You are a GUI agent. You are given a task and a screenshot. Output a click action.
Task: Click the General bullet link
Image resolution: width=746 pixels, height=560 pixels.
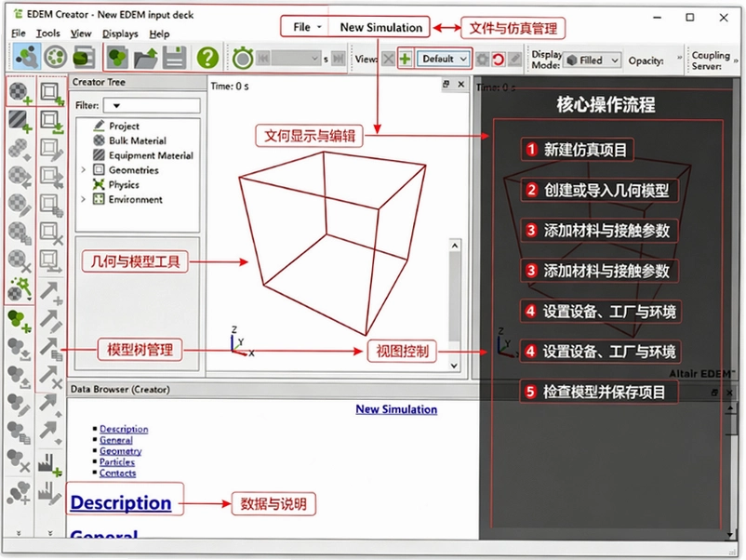[116, 440]
